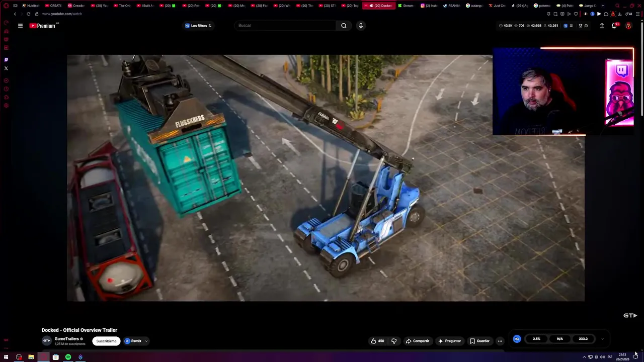Viewport: 644px width, 362px height.
Task: Click the Suscribirme button
Action: [x=106, y=341]
